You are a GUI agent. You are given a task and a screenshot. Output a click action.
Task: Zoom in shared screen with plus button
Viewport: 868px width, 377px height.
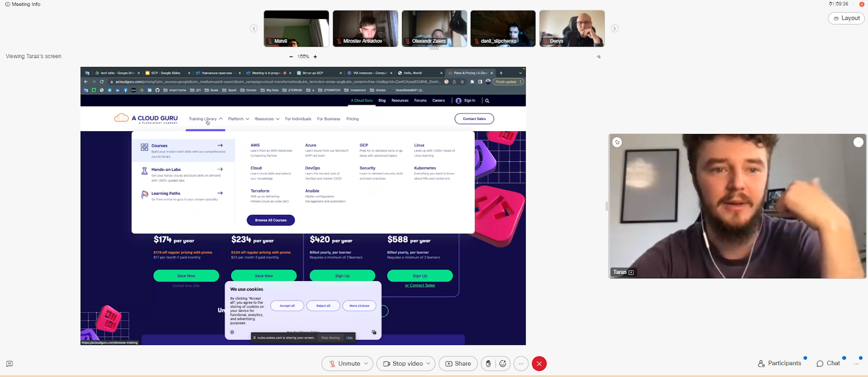[315, 57]
